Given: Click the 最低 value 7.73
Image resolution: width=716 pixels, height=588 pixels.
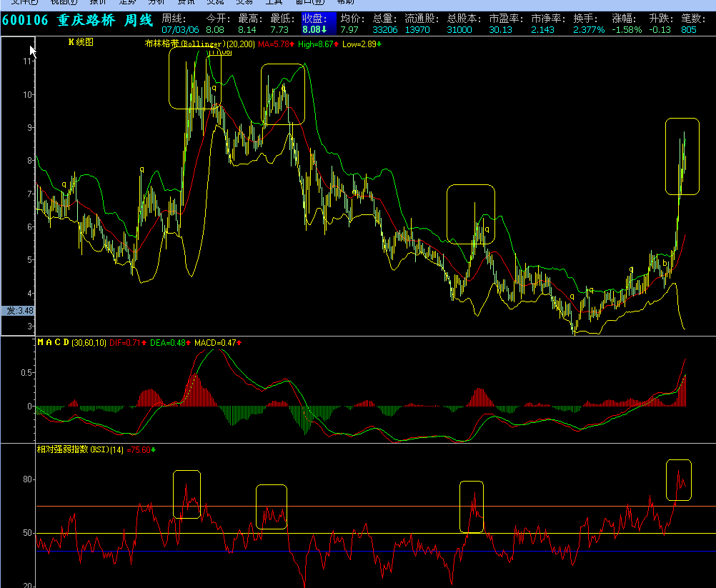Looking at the screenshot, I should (279, 30).
